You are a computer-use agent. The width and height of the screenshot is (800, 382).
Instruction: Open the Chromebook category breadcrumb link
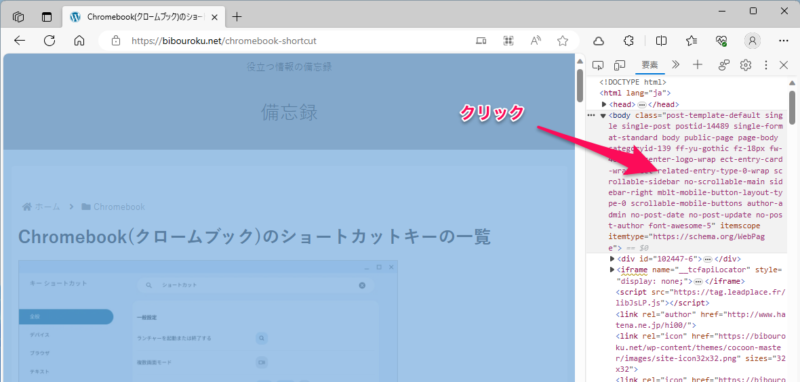pos(113,207)
